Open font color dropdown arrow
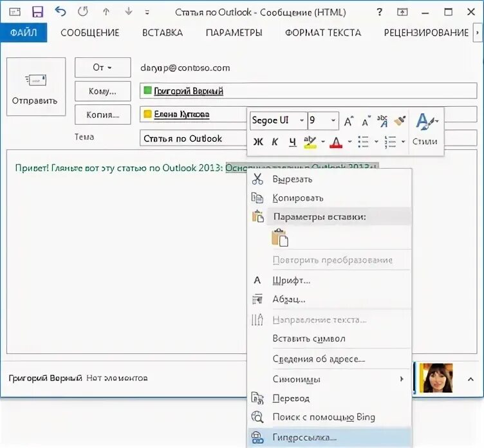This screenshot has height=448, width=484. 349,142
